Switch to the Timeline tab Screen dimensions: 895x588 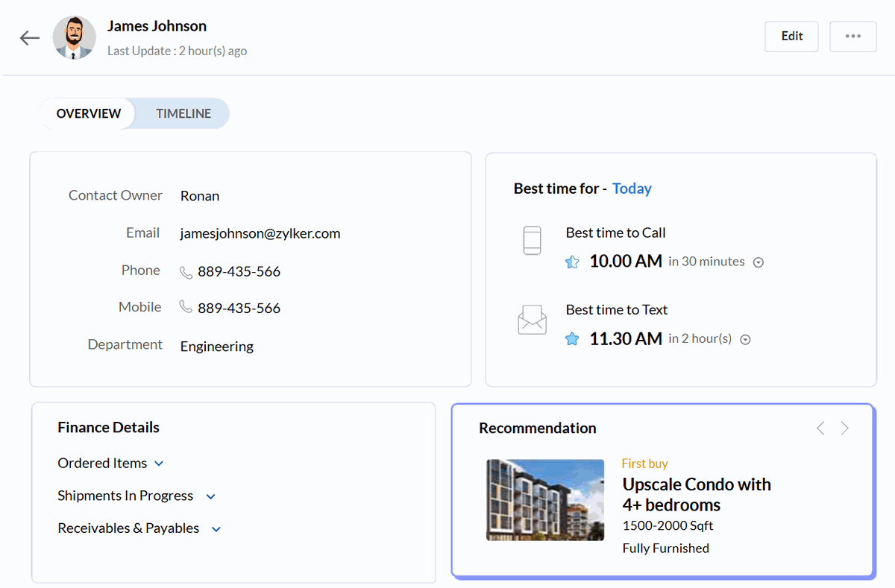[x=183, y=113]
